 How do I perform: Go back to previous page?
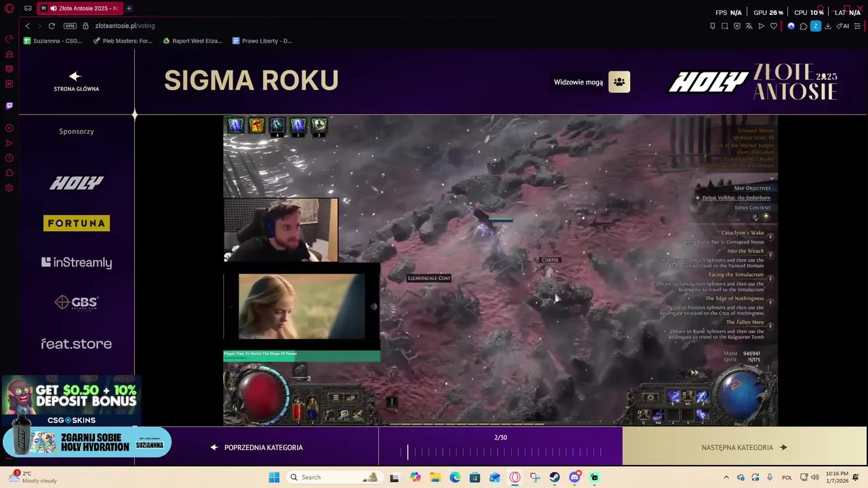[x=27, y=26]
